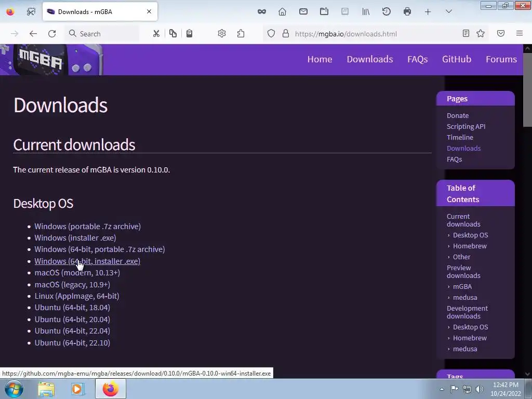Click Scripting API in Pages sidebar

pyautogui.click(x=466, y=127)
